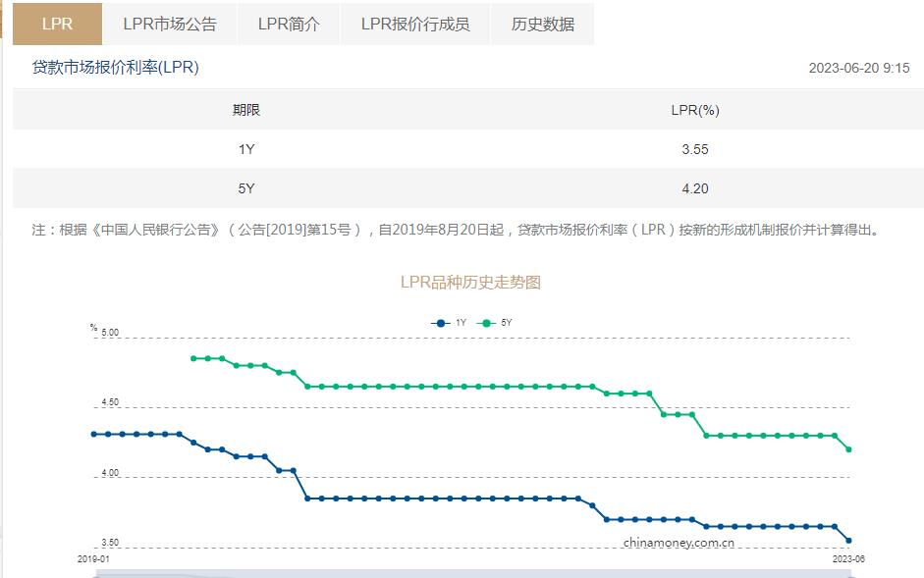This screenshot has width=924, height=578.
Task: Click the 5Y row value 4.20
Action: pyautogui.click(x=694, y=188)
